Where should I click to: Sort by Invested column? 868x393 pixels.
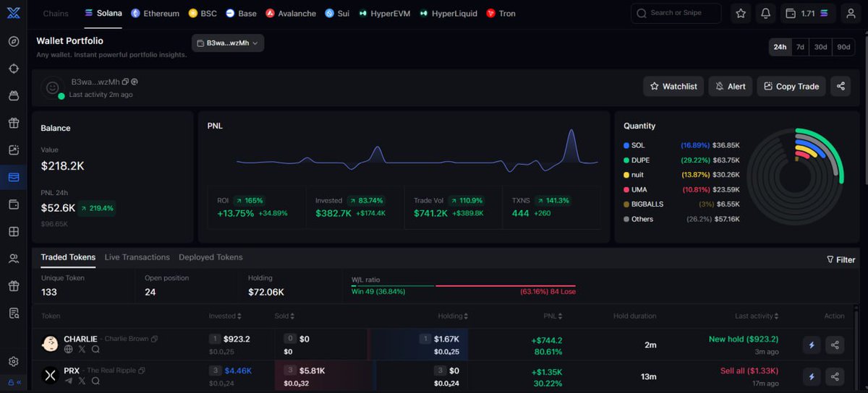tap(225, 316)
